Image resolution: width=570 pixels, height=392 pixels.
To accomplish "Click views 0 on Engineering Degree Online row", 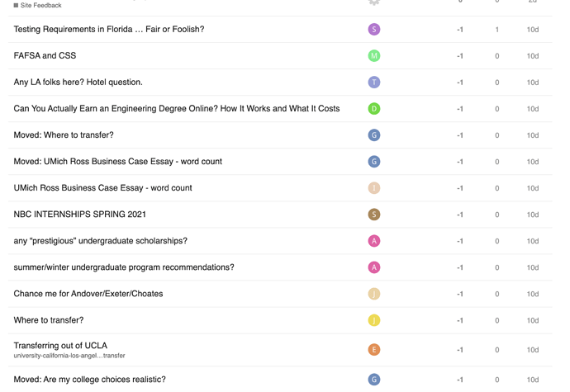I will pyautogui.click(x=497, y=109).
